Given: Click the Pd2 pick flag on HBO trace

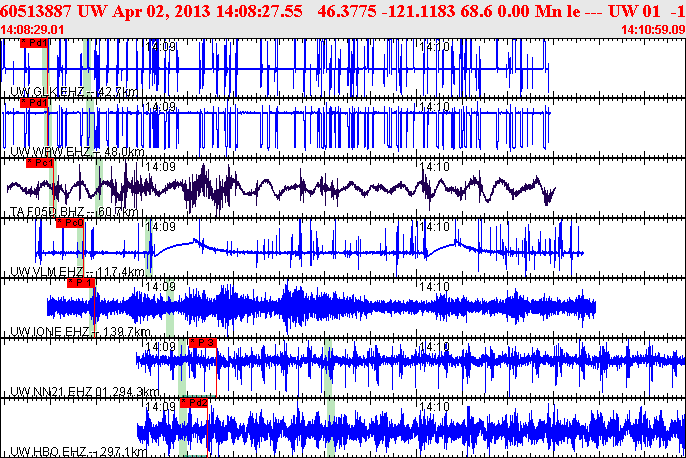Looking at the screenshot, I should tap(193, 402).
